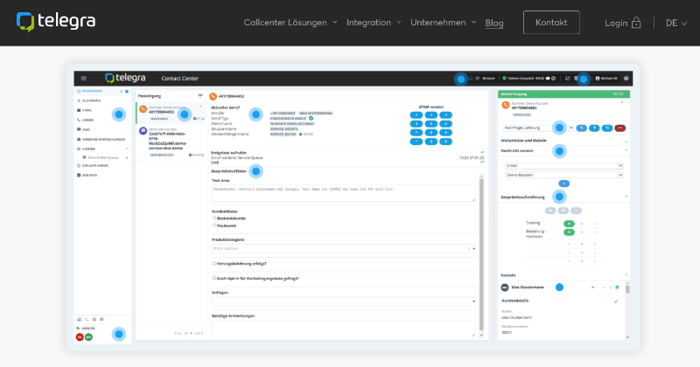Select the Neukunde radio option
The width and height of the screenshot is (700, 367).
click(x=215, y=225)
